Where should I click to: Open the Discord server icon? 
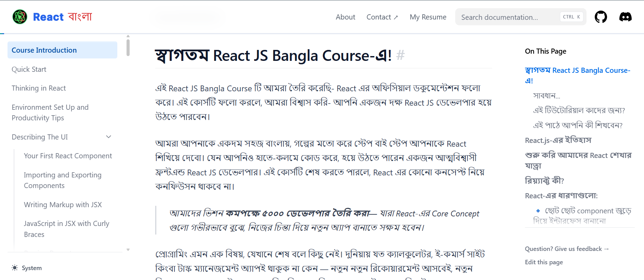(x=625, y=17)
